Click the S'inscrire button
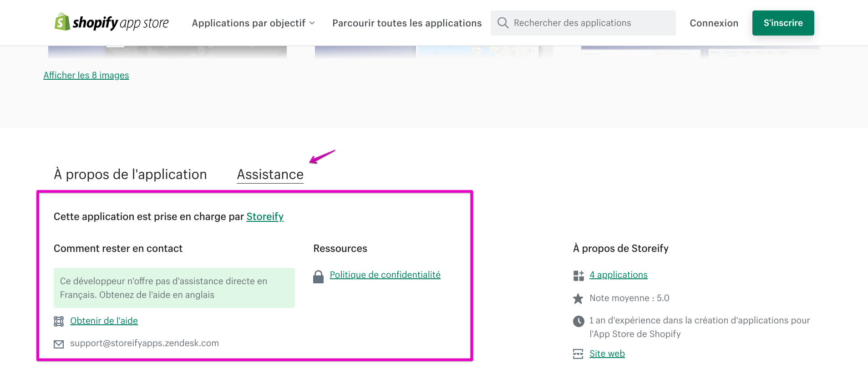Screen dimensions: 868x379 point(783,23)
